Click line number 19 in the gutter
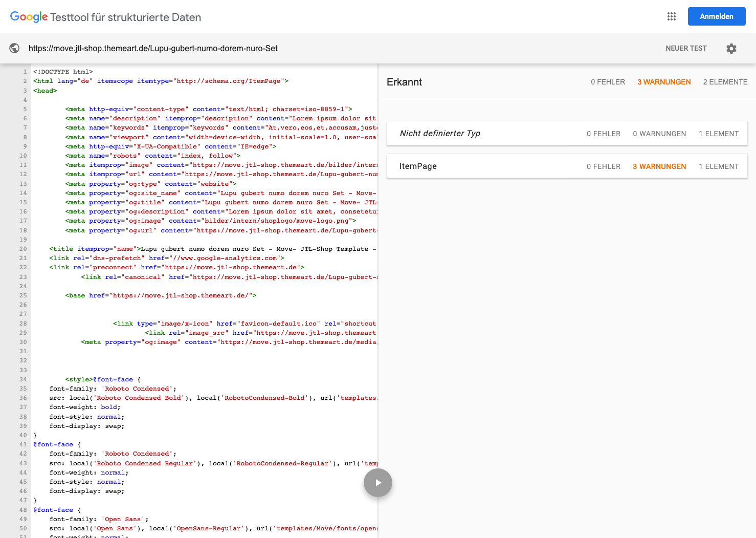 (x=23, y=240)
